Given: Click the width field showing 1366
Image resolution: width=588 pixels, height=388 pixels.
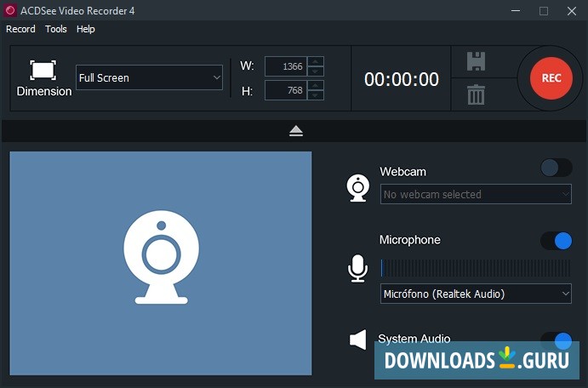Looking at the screenshot, I should pos(286,66).
